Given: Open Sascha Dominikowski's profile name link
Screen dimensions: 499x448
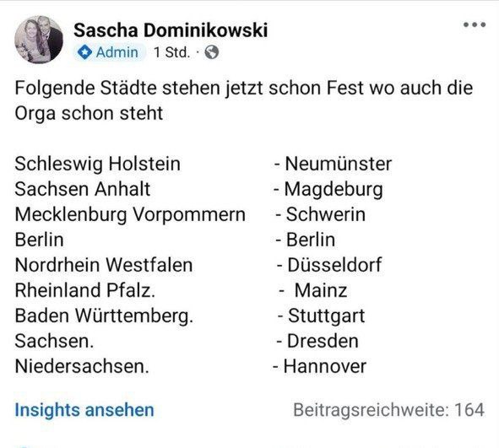Looking at the screenshot, I should click(171, 30).
